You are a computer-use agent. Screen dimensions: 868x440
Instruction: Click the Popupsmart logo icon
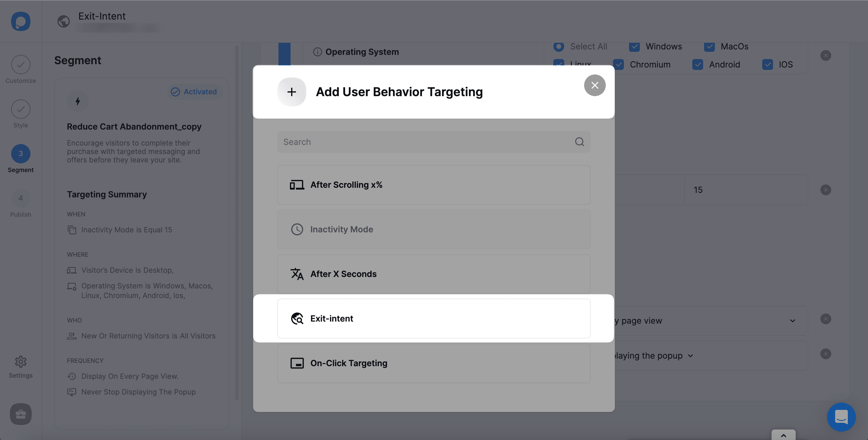(20, 21)
